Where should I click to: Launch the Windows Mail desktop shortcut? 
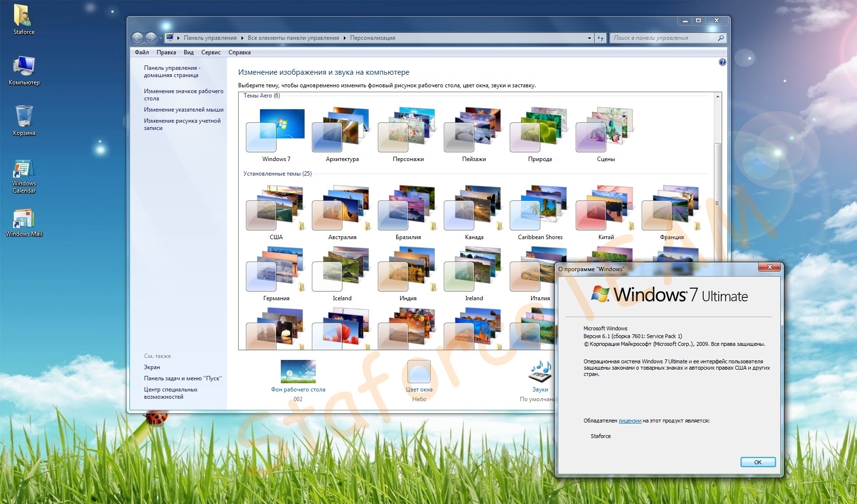[24, 223]
